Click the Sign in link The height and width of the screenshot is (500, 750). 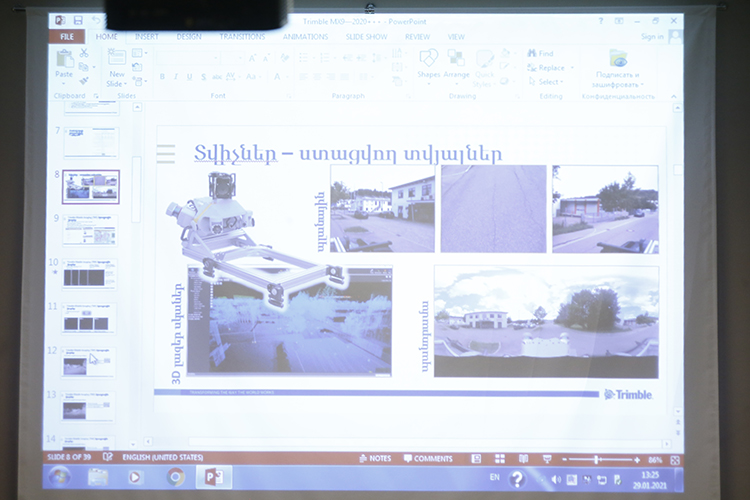point(652,37)
